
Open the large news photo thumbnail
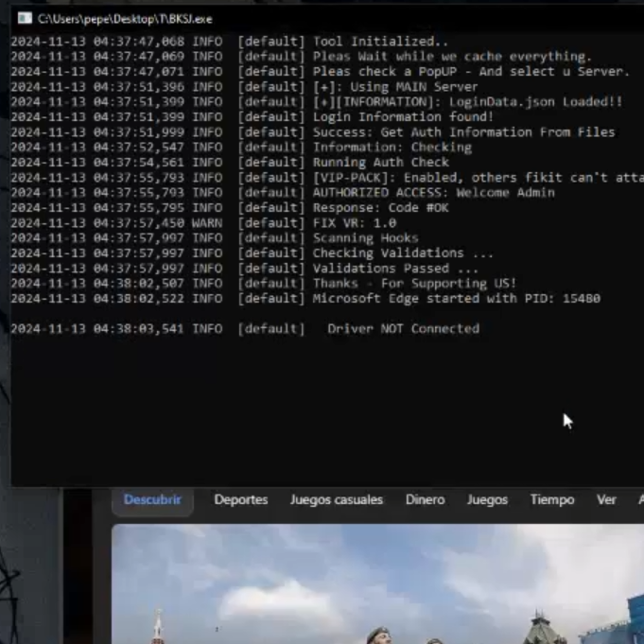(x=378, y=586)
